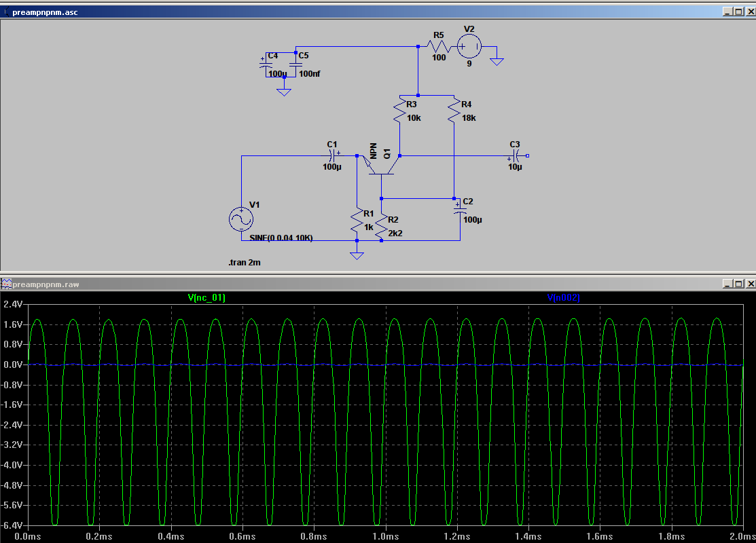The width and height of the screenshot is (756, 543).
Task: Select capacitor C1 symbol
Action: [x=333, y=155]
